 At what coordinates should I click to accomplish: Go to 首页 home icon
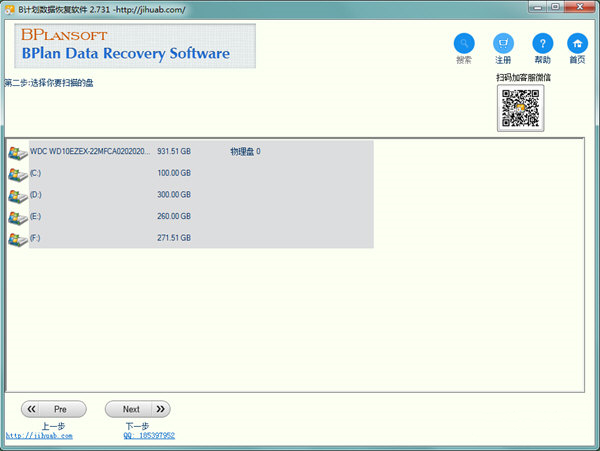577,44
